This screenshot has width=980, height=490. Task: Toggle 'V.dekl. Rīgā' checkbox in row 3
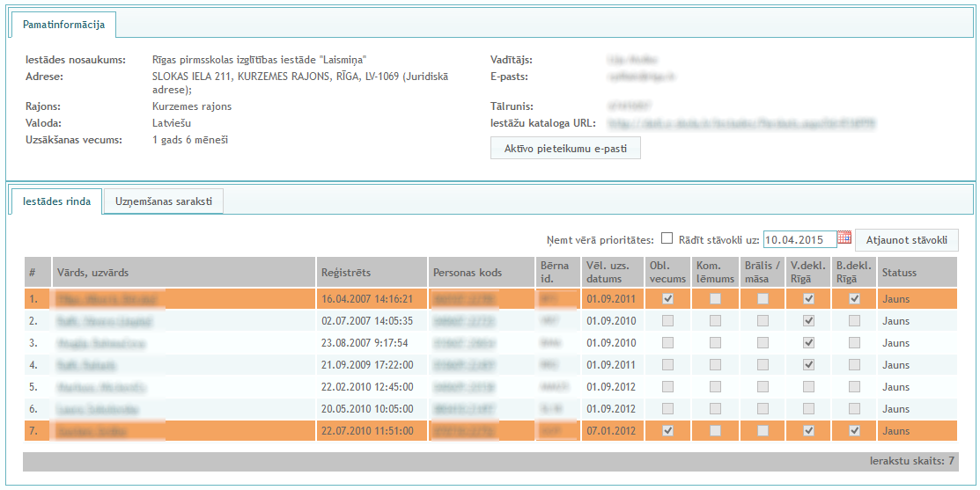coord(808,343)
